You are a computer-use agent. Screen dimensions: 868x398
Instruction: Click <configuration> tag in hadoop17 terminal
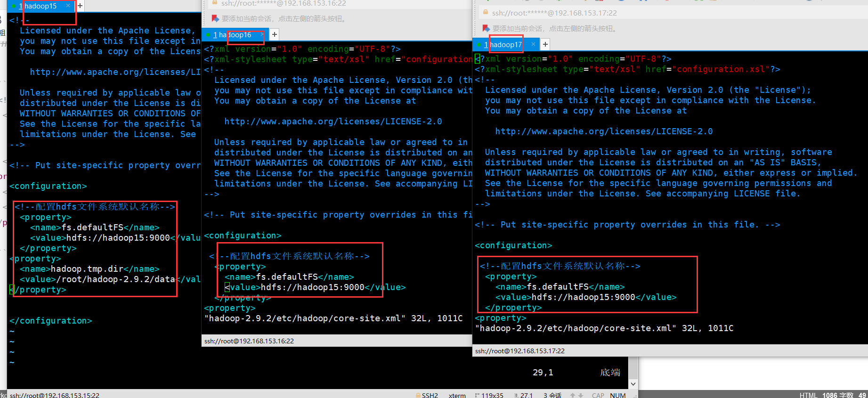click(x=513, y=245)
